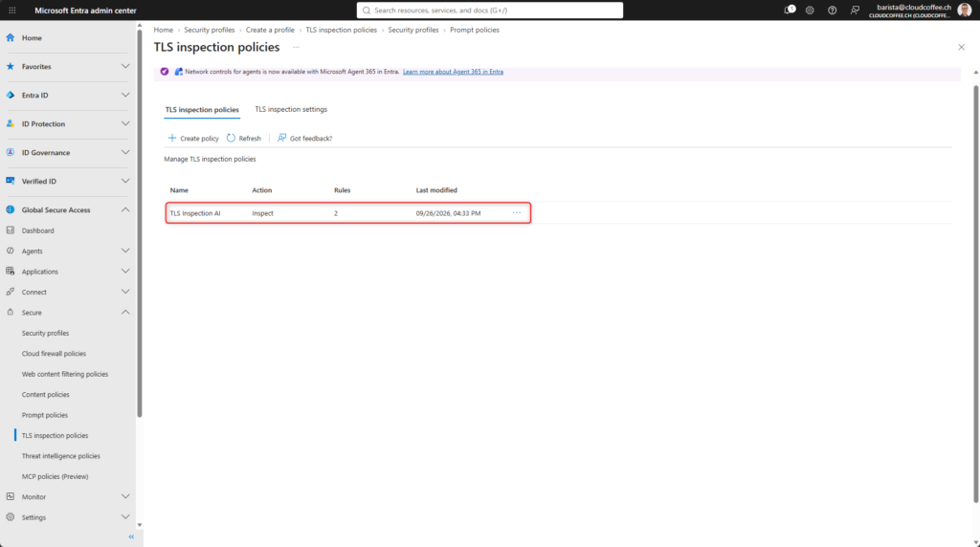Image resolution: width=980 pixels, height=547 pixels.
Task: Open the ellipsis menu for TLS Inspection AI
Action: (x=516, y=213)
